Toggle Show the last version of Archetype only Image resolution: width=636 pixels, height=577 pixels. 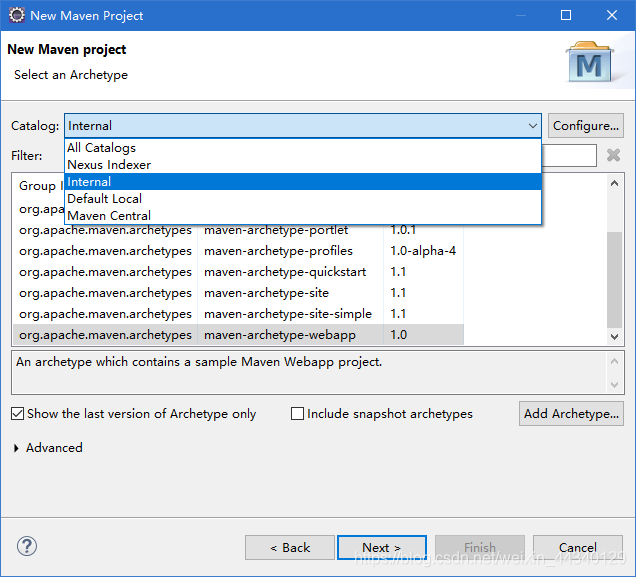click(x=17, y=414)
